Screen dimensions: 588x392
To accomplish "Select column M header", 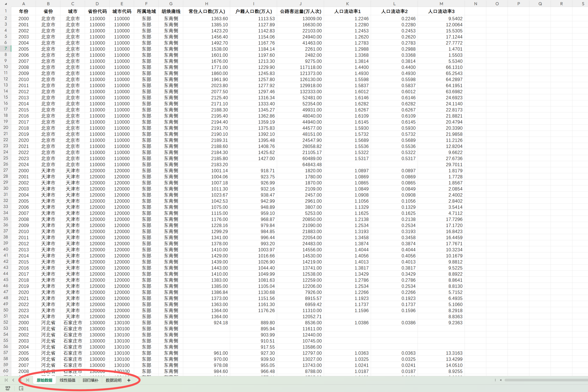I will pos(441,4).
